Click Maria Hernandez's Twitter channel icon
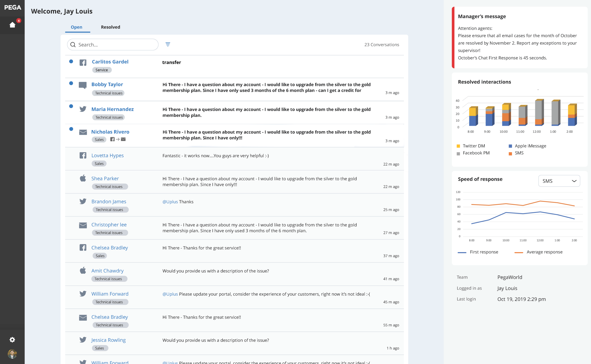Image resolution: width=591 pixels, height=364 pixels. 83,109
